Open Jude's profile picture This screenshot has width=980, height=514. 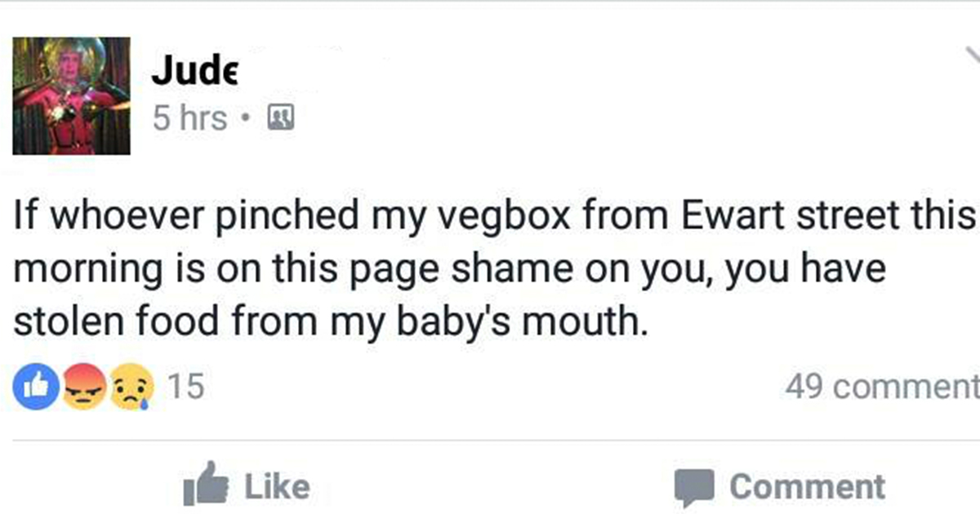click(x=71, y=96)
